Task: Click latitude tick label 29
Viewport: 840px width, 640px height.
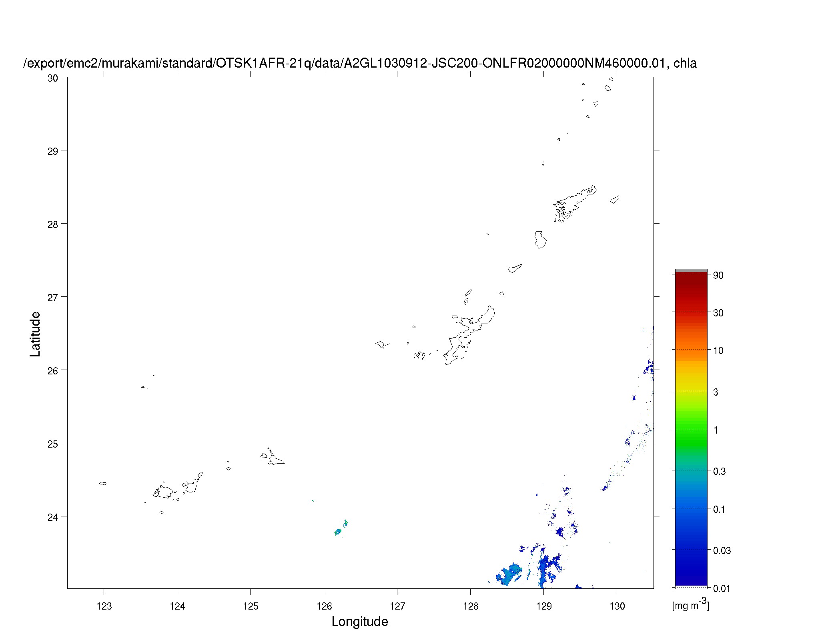Action: point(52,151)
